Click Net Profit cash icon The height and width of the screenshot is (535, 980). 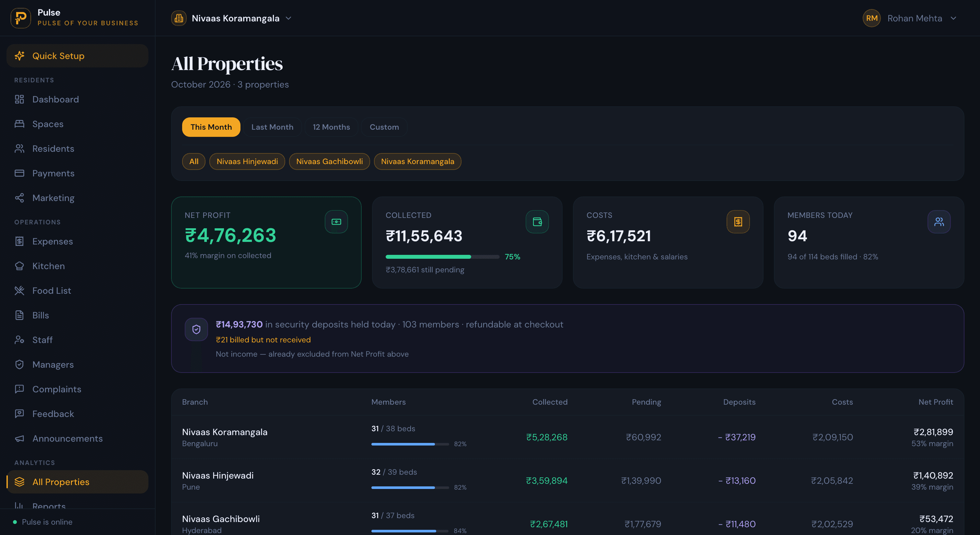pos(336,222)
